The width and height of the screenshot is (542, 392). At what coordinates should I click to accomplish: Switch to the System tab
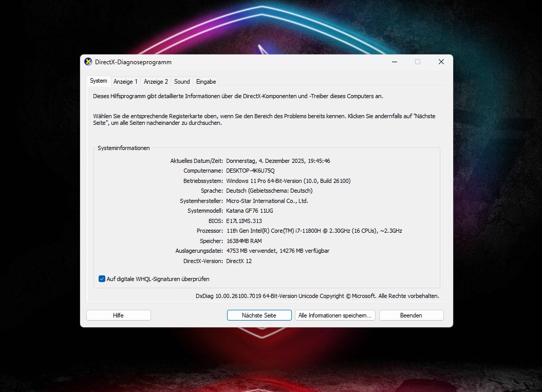pyautogui.click(x=98, y=81)
